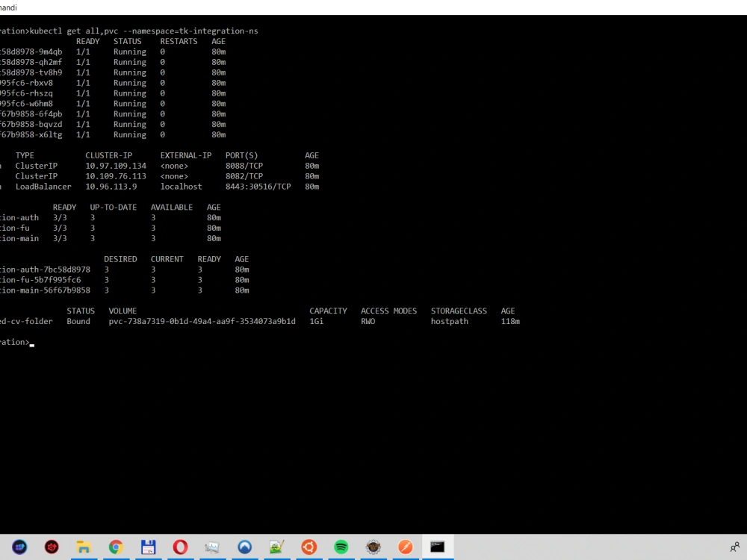Click the cluster IP 10.109.76.113
747x560 pixels.
click(116, 176)
